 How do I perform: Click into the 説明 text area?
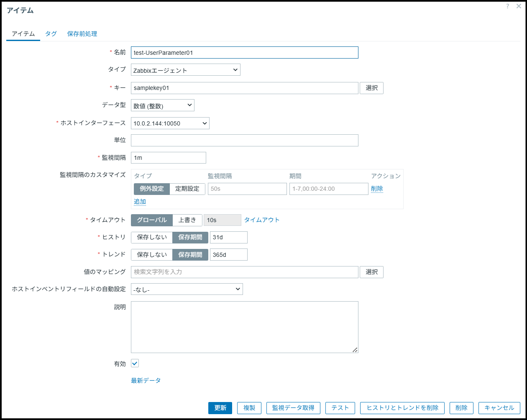(244, 327)
